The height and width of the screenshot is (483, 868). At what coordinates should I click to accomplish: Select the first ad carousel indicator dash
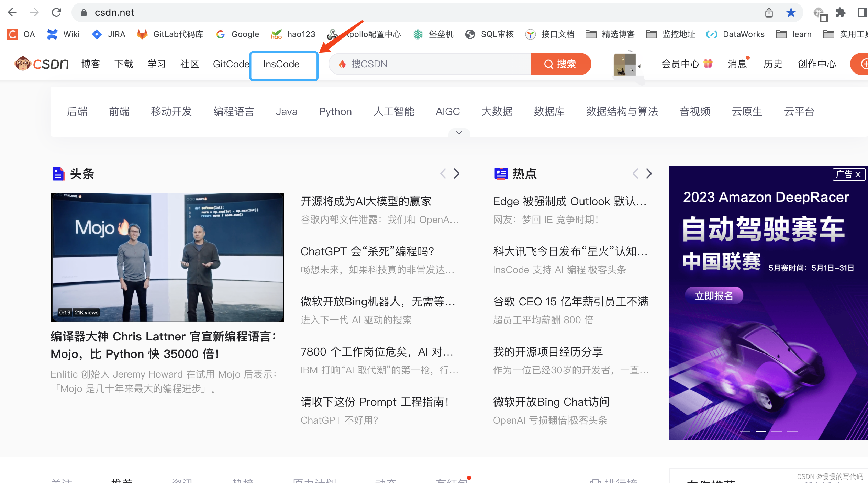click(745, 431)
